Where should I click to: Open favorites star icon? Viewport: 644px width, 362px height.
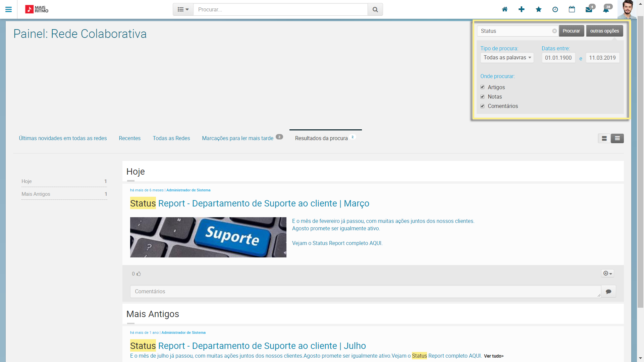pos(539,9)
